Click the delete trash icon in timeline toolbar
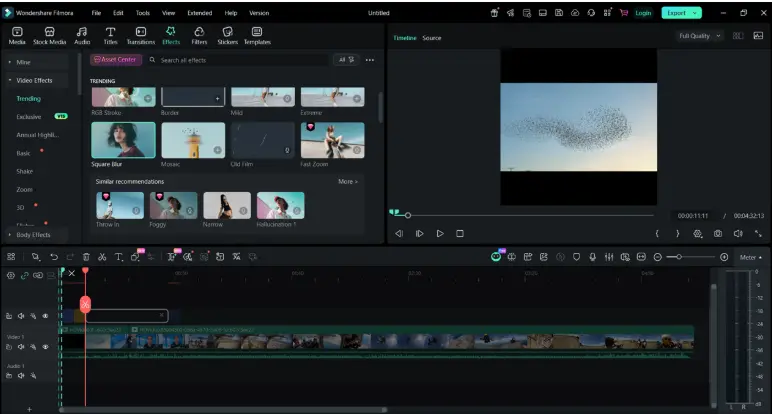The width and height of the screenshot is (772, 414). 86,257
